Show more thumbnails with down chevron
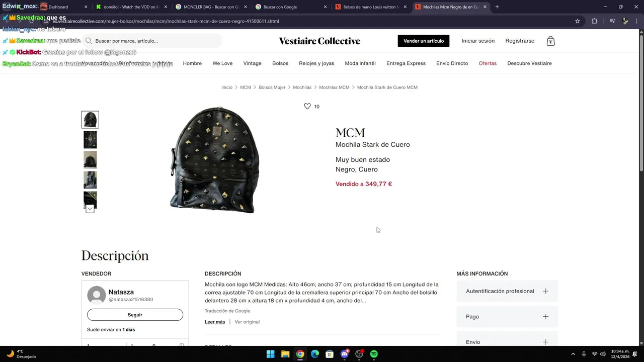644x362 pixels. tap(90, 209)
